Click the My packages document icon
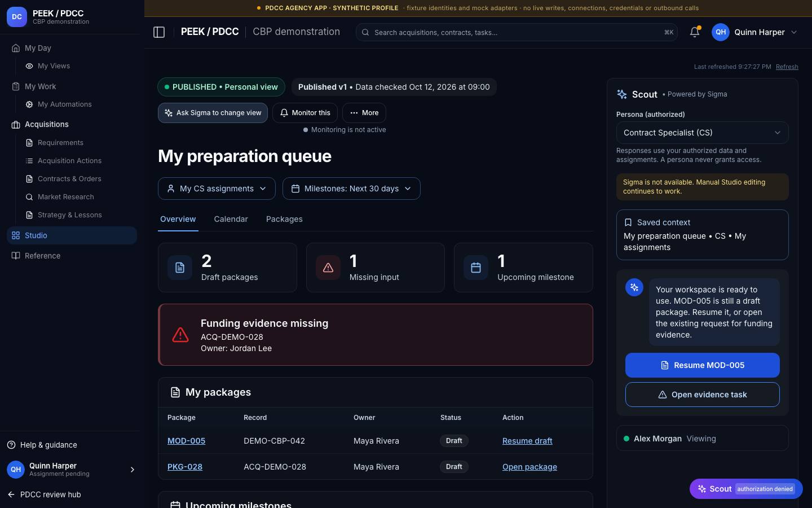The image size is (812, 508). coord(175,392)
